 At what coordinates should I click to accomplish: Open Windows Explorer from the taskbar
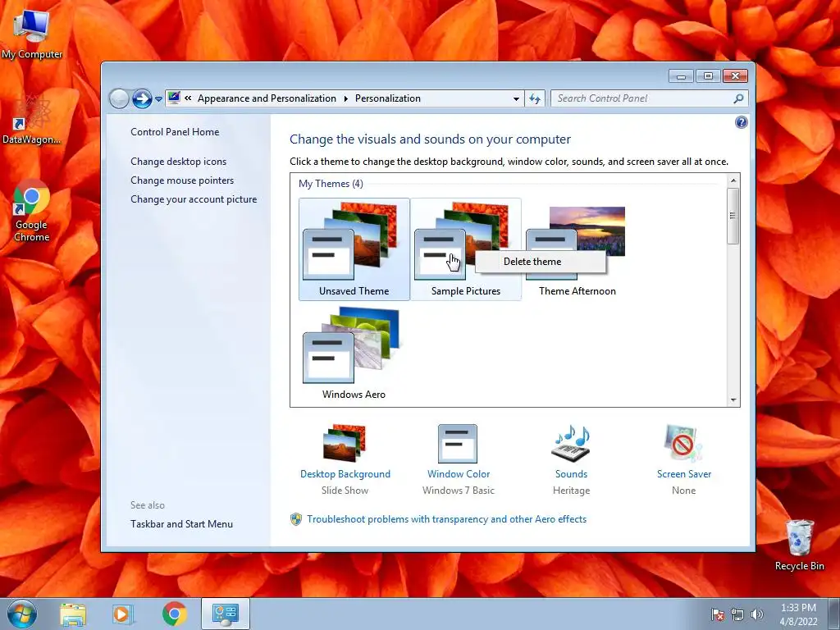tap(73, 614)
